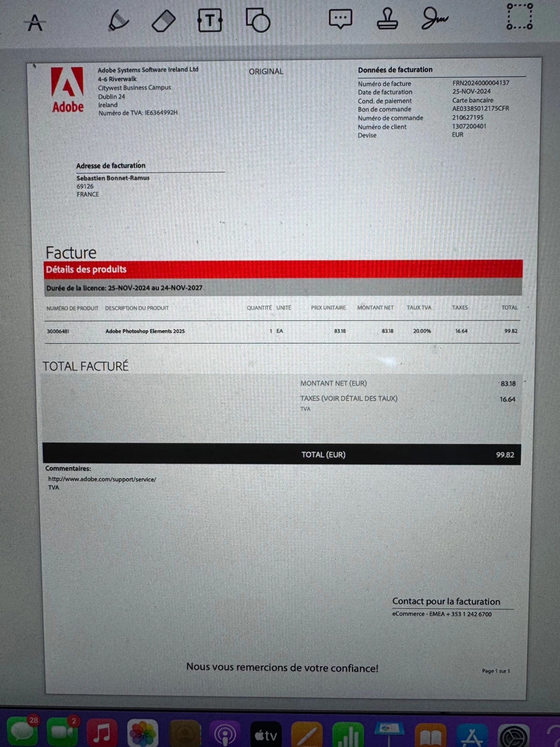Click invoice number FRN2024000004137
This screenshot has width=560, height=747.
[x=481, y=83]
